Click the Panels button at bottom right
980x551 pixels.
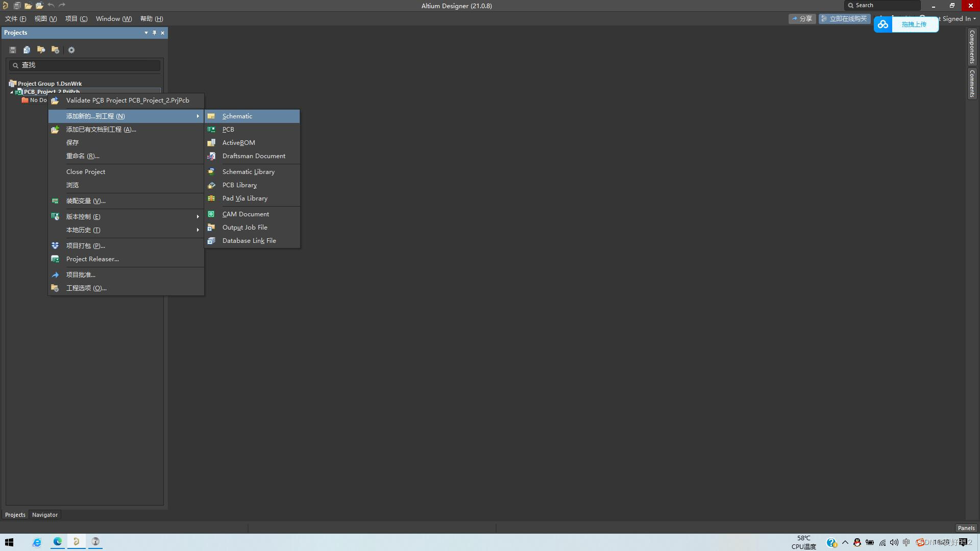[x=966, y=528]
